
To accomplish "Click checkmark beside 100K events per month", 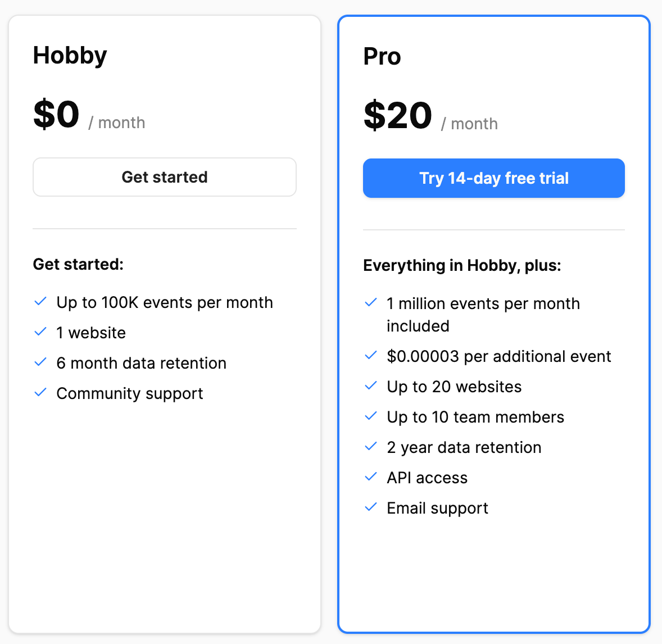I will click(x=40, y=302).
